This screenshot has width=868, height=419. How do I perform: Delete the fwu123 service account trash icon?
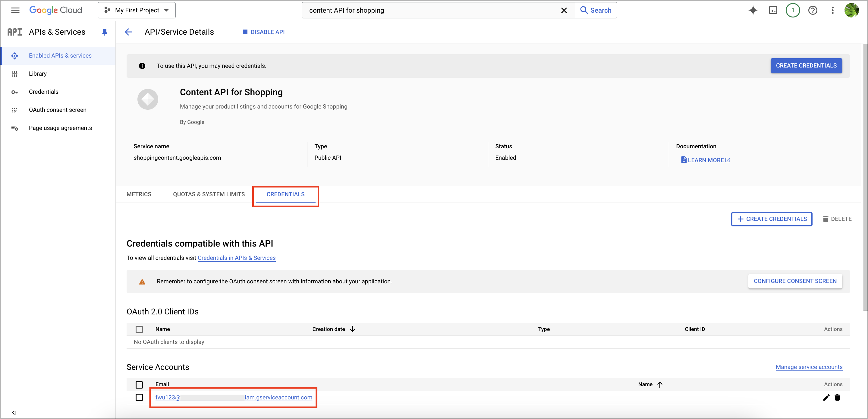837,398
